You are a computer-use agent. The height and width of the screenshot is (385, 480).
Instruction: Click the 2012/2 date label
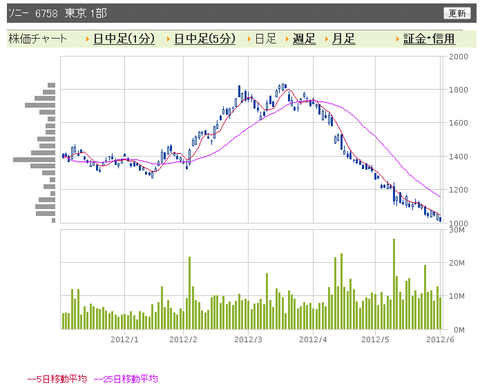pyautogui.click(x=183, y=340)
